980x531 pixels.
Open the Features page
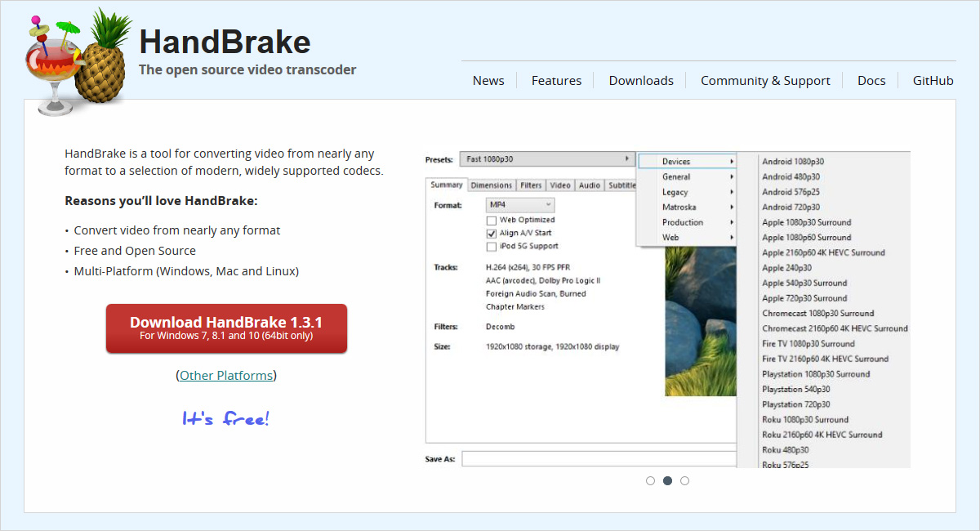tap(556, 81)
